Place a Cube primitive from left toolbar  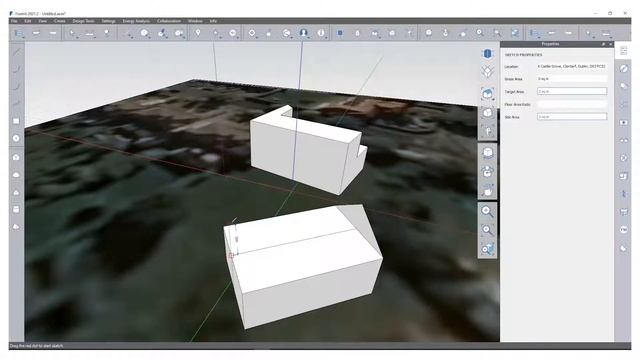point(16,157)
